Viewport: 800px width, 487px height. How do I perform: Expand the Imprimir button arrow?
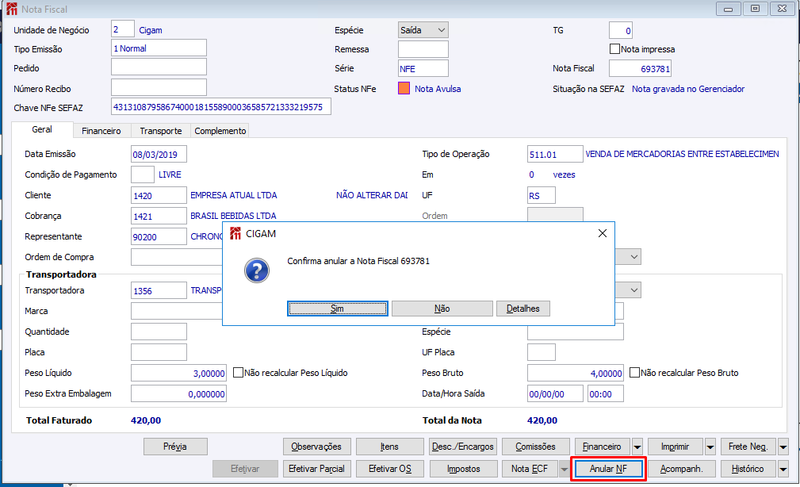[x=710, y=447]
